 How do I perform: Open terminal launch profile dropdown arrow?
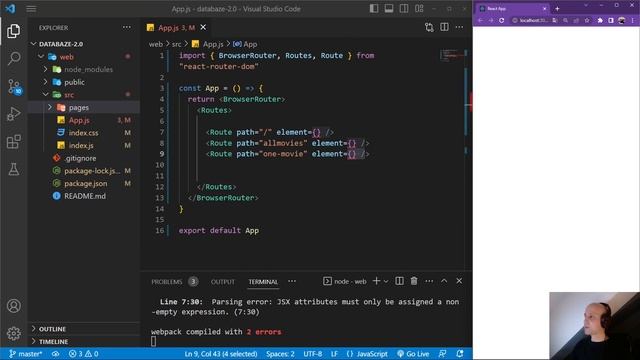coord(386,281)
